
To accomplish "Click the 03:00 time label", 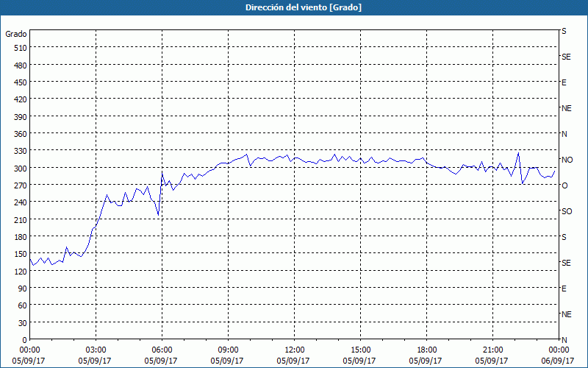I will coord(96,350).
